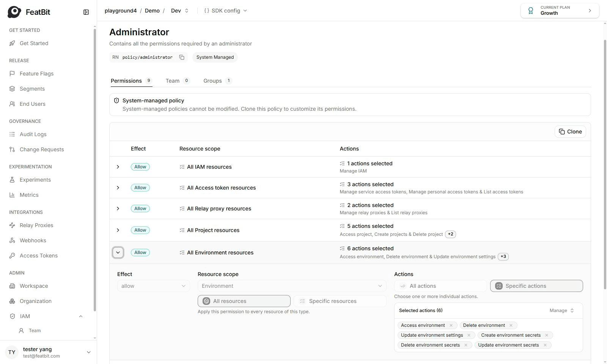Click the IAM shield icon
607x364 pixels.
[12, 316]
